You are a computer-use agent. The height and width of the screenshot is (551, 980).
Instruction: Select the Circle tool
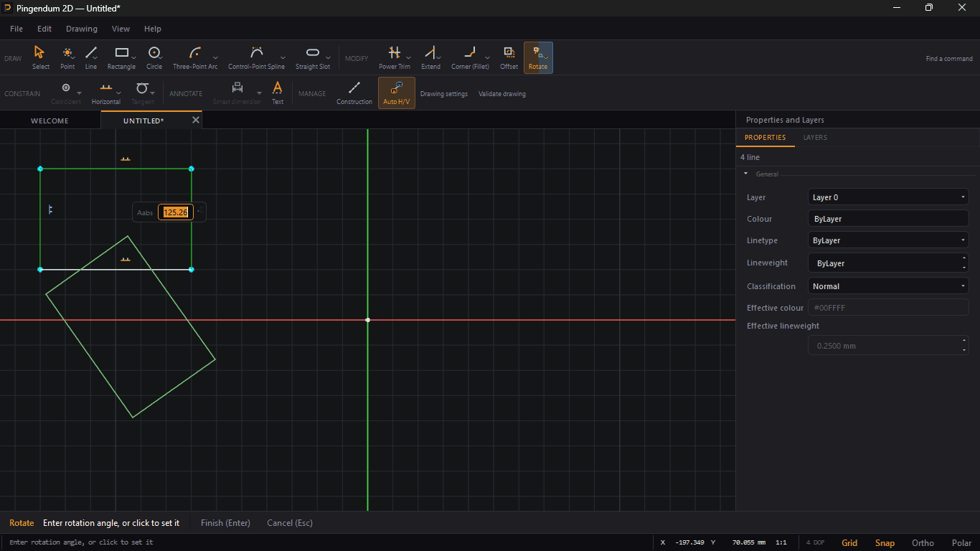[154, 57]
